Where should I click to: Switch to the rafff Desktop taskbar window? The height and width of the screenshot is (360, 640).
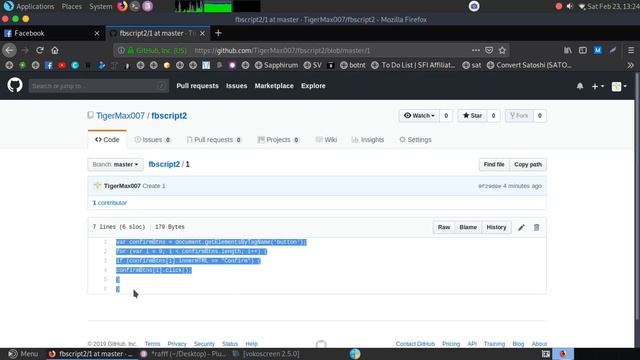[x=183, y=354]
